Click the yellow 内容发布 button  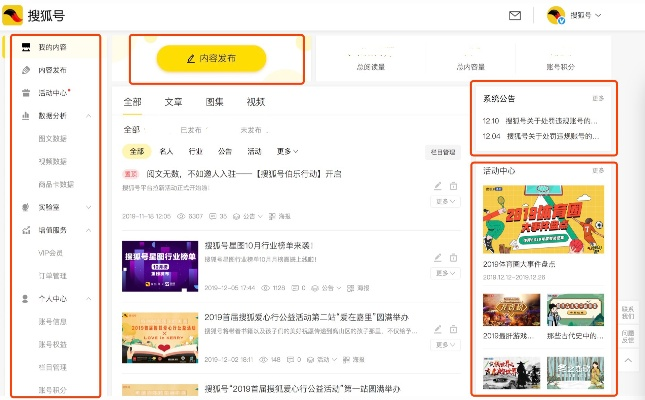point(211,59)
